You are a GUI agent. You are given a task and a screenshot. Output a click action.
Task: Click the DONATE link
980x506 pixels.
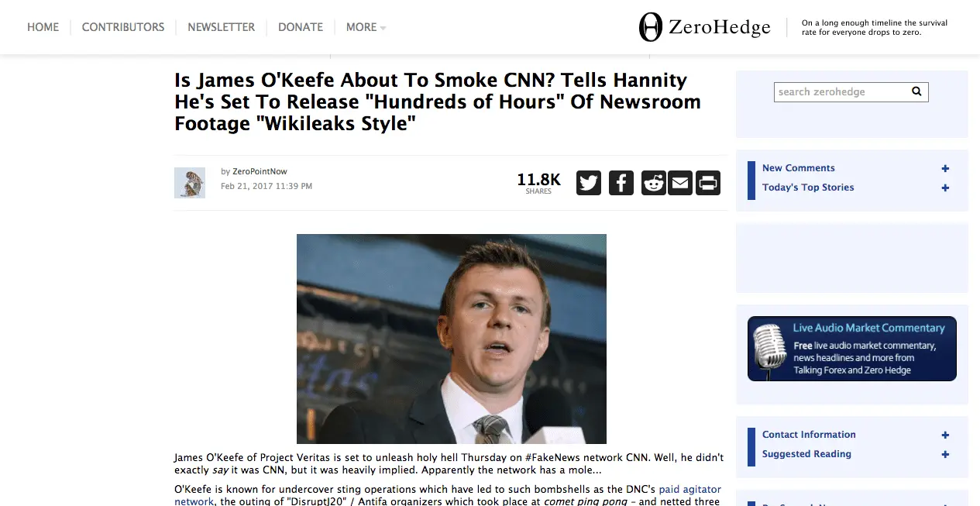point(301,27)
